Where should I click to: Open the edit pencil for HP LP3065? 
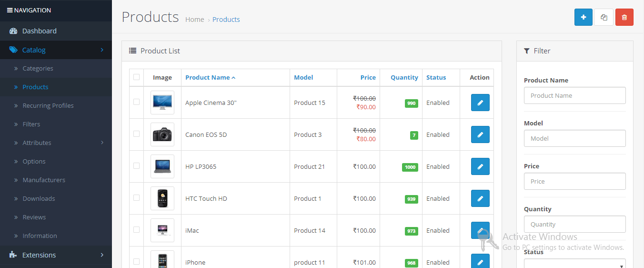(x=480, y=166)
